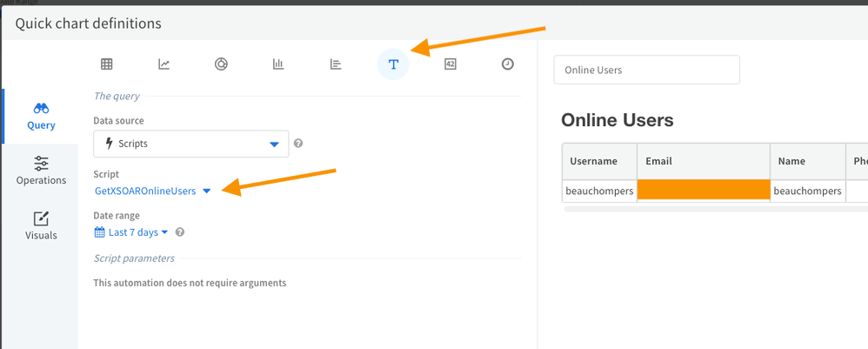Open the Data source Scripts dropdown
This screenshot has width=868, height=349.
(x=191, y=144)
